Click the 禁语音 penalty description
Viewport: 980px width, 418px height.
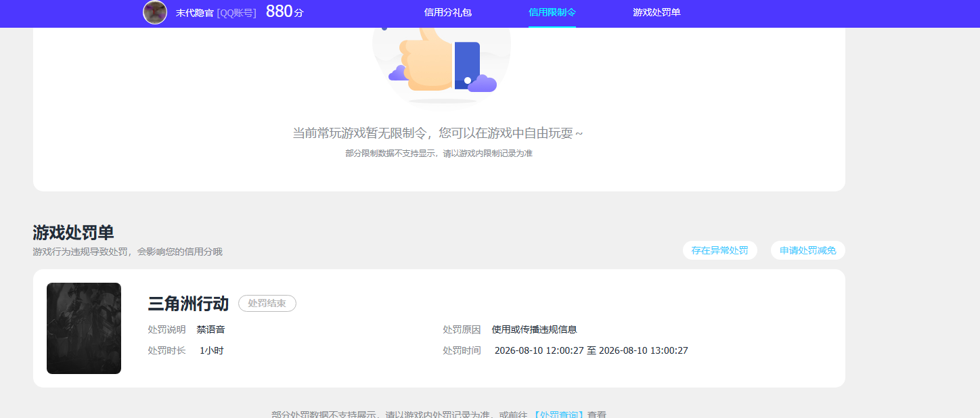click(x=210, y=329)
